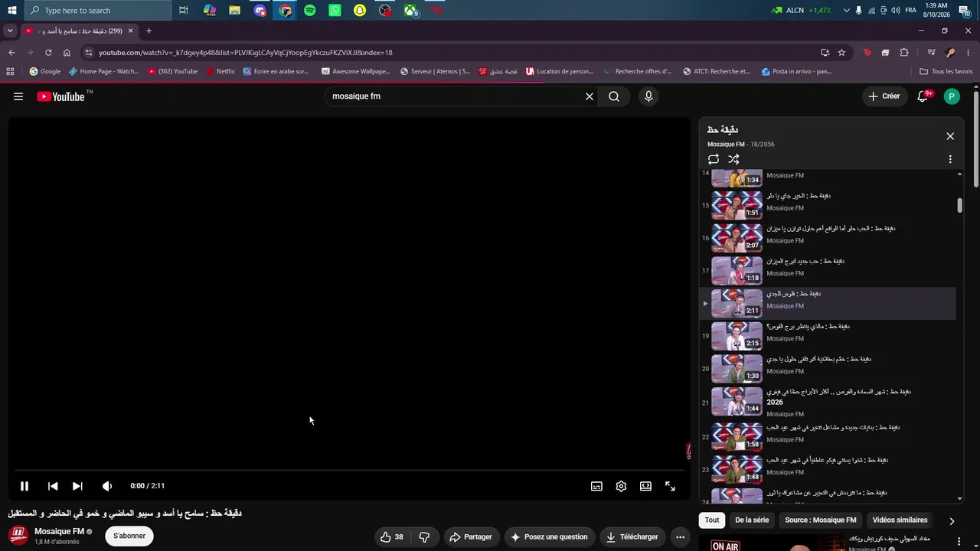Open the playlist panel's three-dot menu

(950, 159)
